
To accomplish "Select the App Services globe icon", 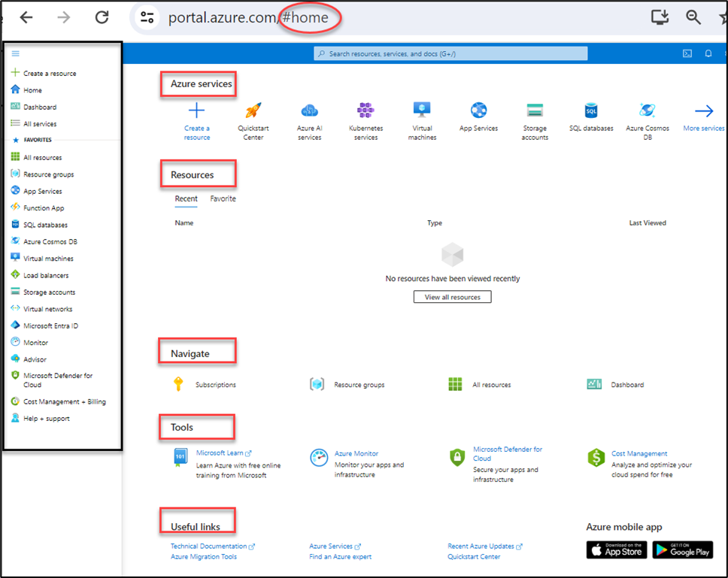I will (x=478, y=110).
